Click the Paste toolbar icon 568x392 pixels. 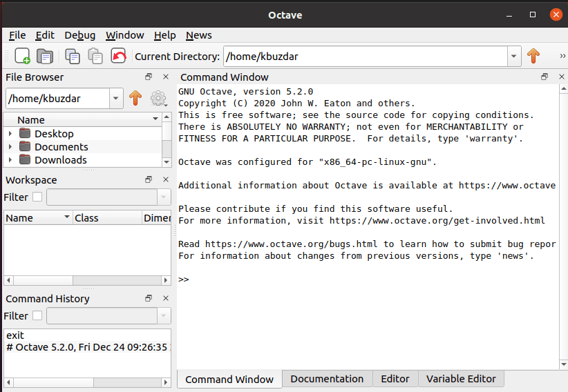pos(95,57)
